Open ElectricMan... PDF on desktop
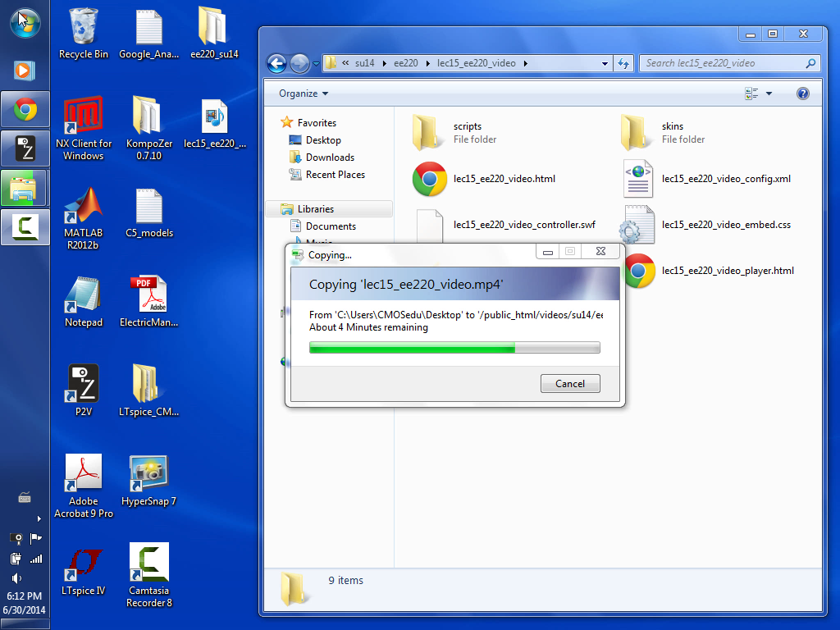The height and width of the screenshot is (630, 840). [149, 302]
